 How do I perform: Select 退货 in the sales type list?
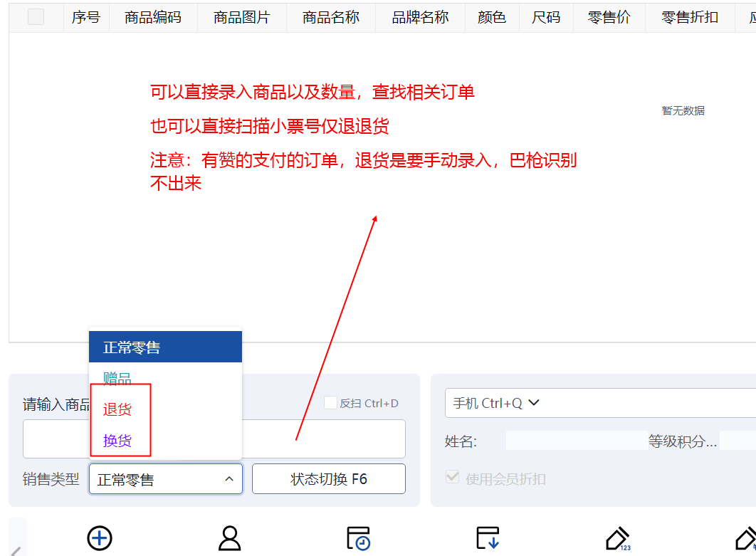pyautogui.click(x=117, y=409)
